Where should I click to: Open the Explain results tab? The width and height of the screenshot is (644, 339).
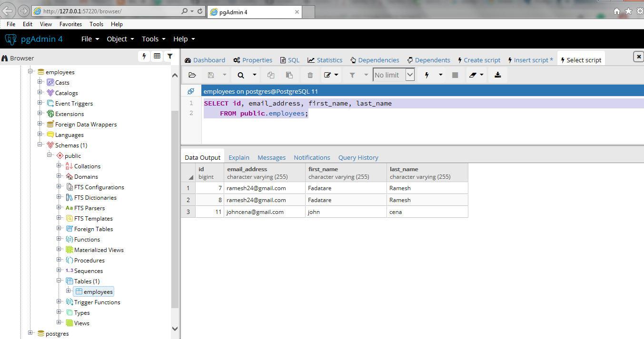[x=239, y=157]
